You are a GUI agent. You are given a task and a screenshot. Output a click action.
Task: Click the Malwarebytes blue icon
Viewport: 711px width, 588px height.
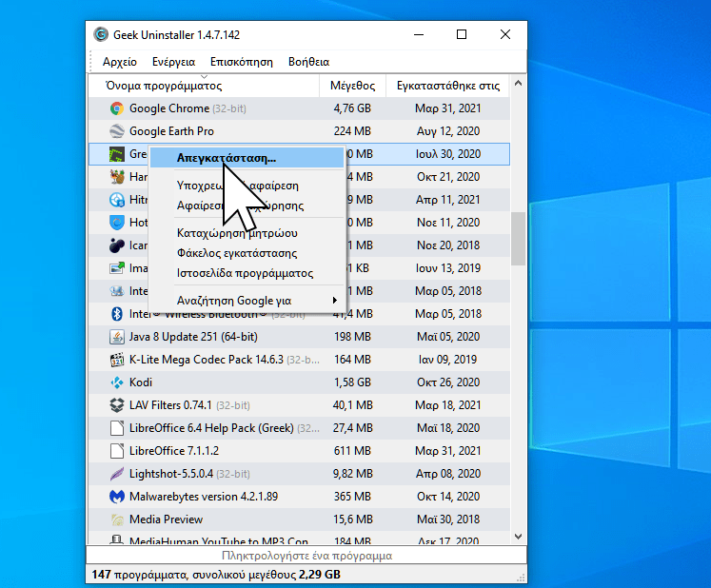[117, 497]
